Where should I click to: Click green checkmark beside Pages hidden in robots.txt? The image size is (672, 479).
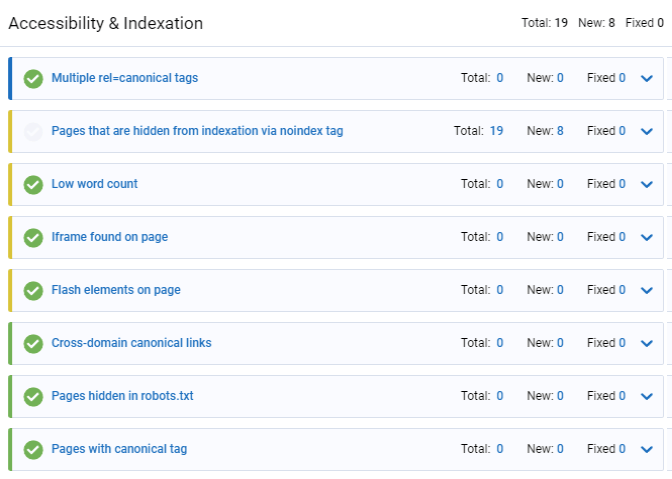tap(33, 397)
